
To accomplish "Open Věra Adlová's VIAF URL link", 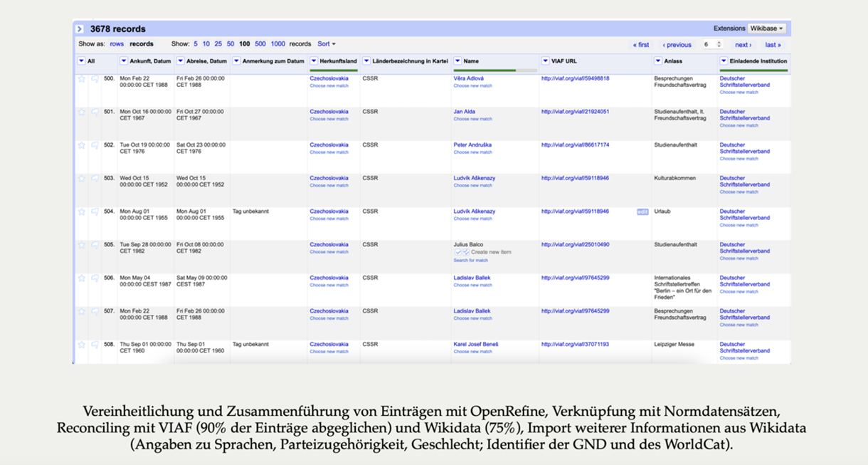I will [x=575, y=78].
